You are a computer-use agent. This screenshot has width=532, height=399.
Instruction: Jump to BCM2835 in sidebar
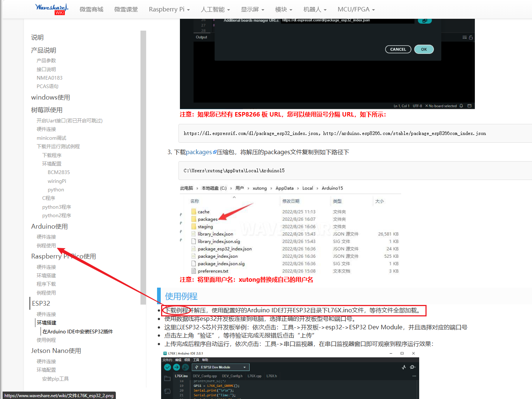pyautogui.click(x=59, y=172)
